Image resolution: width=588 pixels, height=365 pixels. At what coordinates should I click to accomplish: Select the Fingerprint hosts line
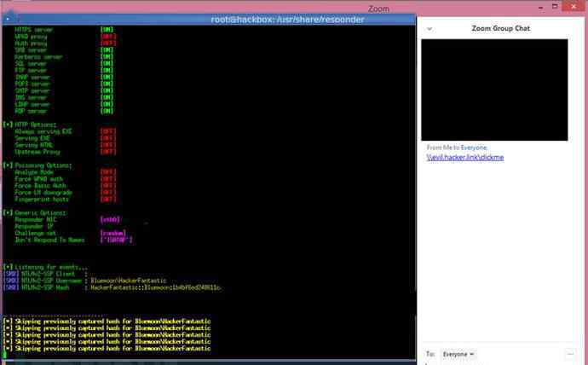coord(66,200)
